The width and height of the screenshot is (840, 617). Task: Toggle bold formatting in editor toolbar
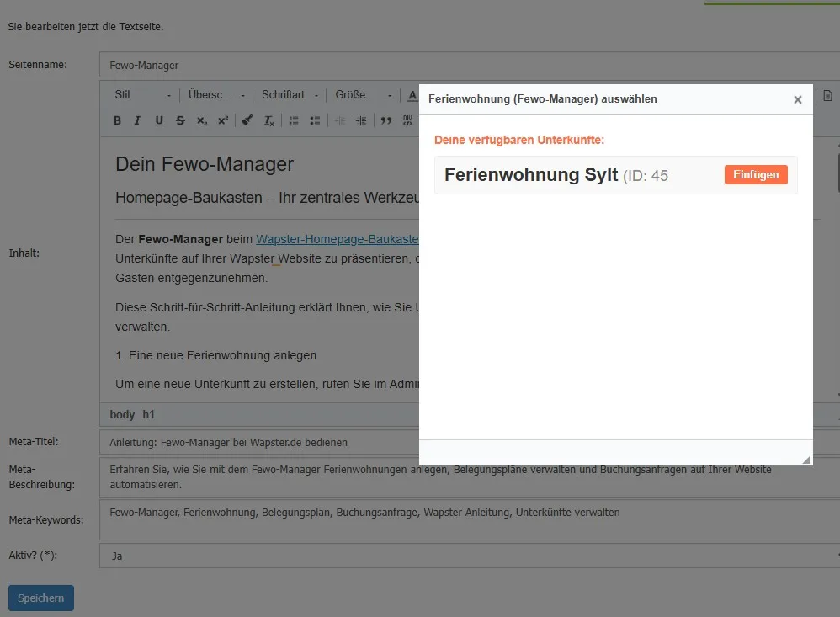point(117,120)
